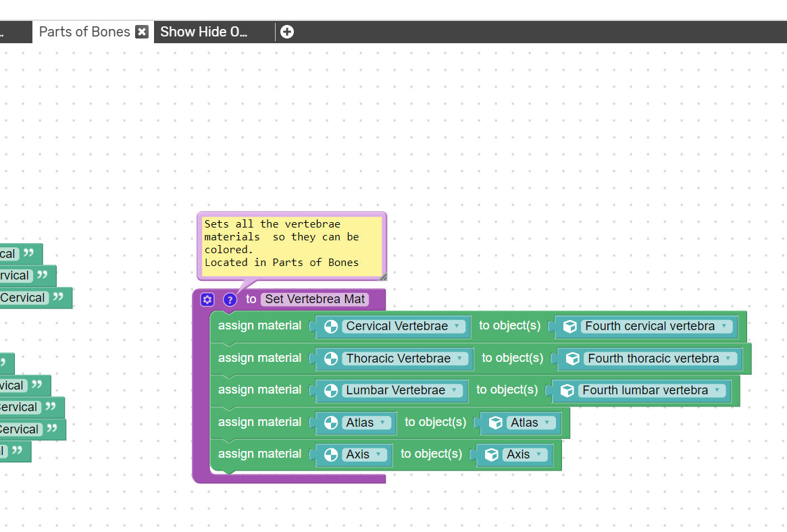Switch to the Parts of Bones tab
The image size is (787, 532).
84,32
